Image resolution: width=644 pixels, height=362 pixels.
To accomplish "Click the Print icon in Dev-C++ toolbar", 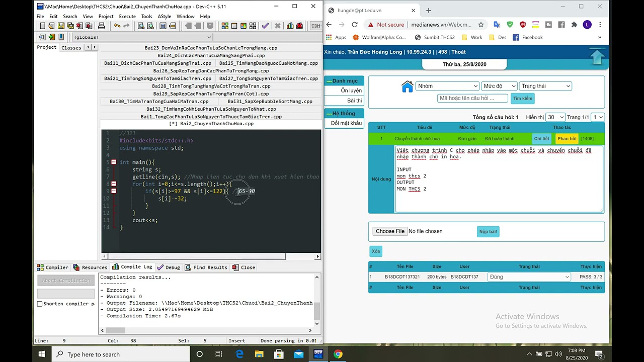I will coord(101,26).
